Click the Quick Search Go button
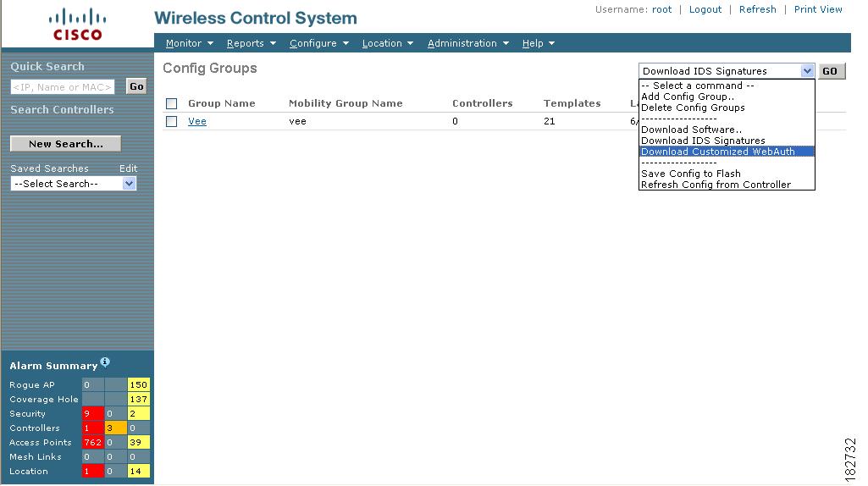 coord(136,86)
